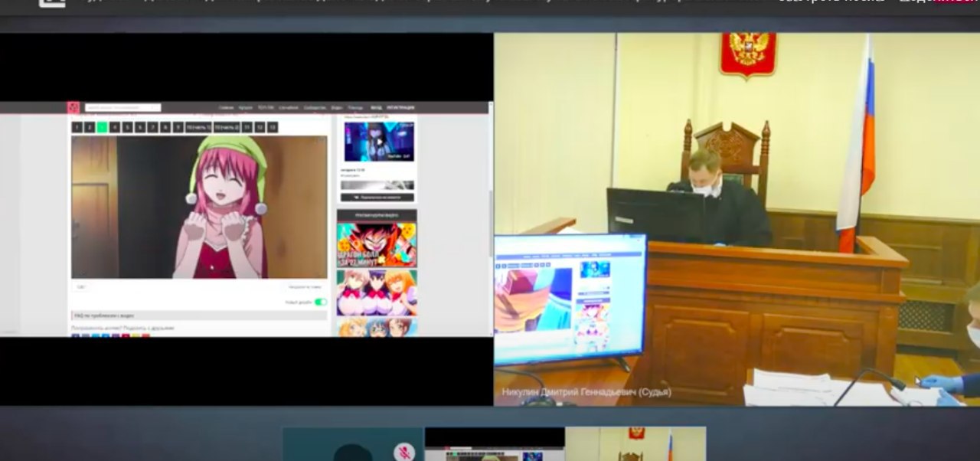Select episode 13 button
The height and width of the screenshot is (461, 980).
pos(273,127)
